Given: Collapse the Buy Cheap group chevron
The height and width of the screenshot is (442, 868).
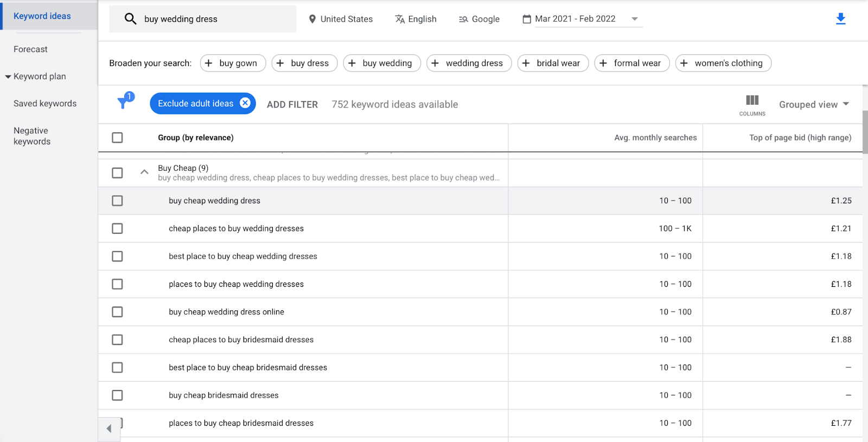Looking at the screenshot, I should pyautogui.click(x=144, y=172).
